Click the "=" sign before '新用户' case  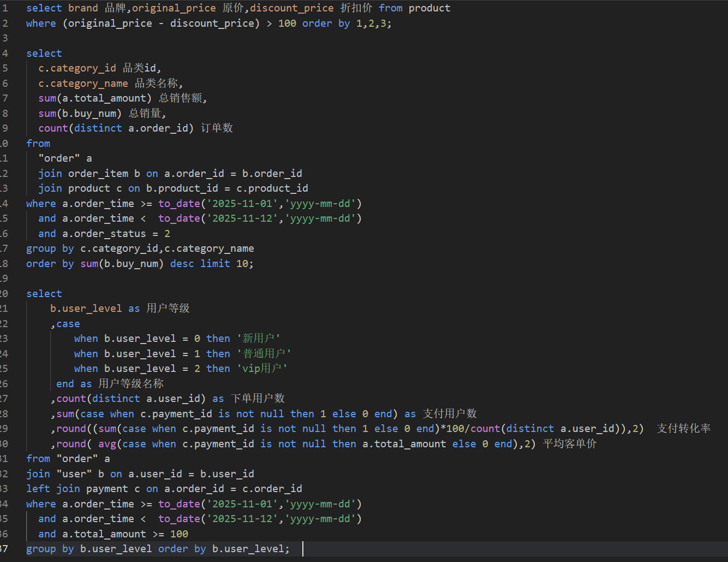(186, 339)
